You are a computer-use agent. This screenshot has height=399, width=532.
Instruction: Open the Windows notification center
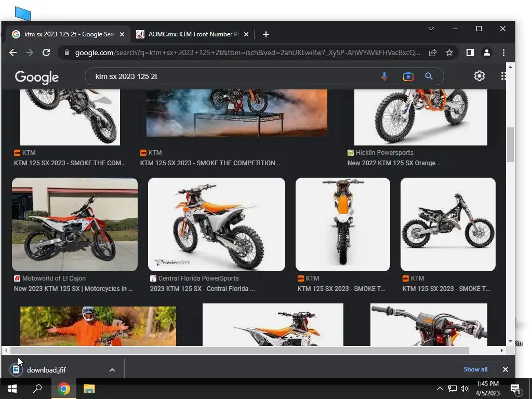coord(515,389)
